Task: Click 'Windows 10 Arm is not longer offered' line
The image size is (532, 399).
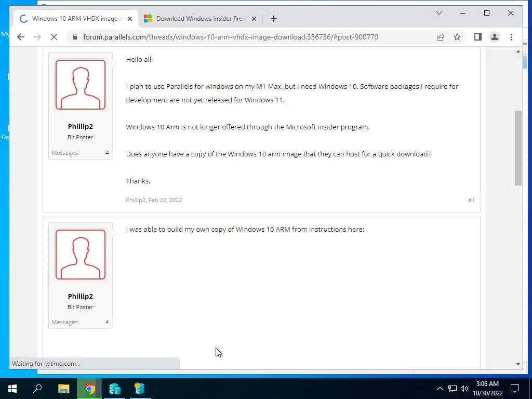Action: click(248, 127)
